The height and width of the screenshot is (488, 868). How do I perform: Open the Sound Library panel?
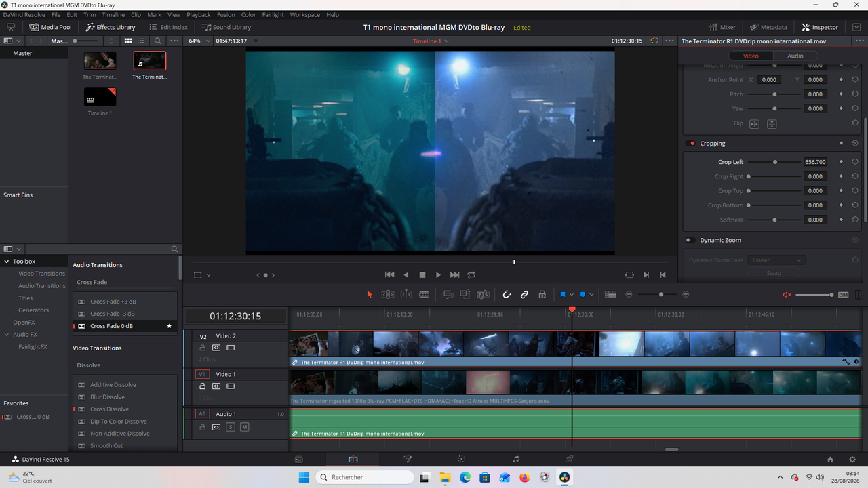click(226, 27)
